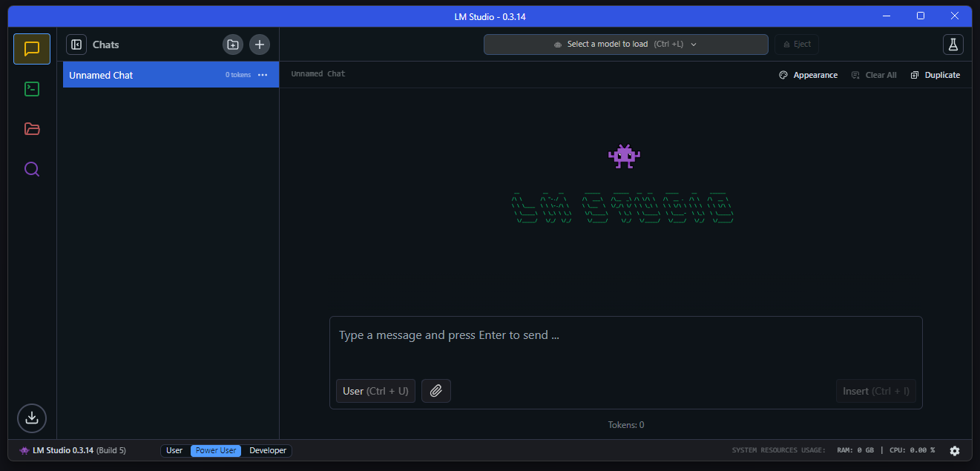980x471 pixels.
Task: Duplicate the current chat
Action: (x=935, y=75)
